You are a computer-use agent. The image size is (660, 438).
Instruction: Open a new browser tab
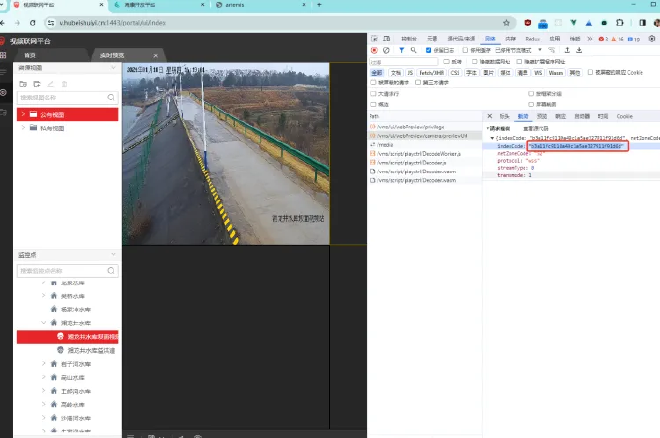pos(319,5)
